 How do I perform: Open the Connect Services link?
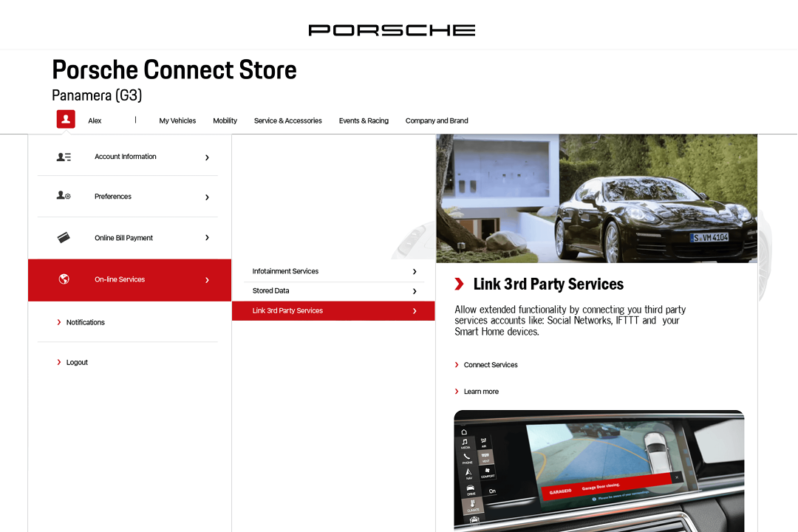pos(491,365)
